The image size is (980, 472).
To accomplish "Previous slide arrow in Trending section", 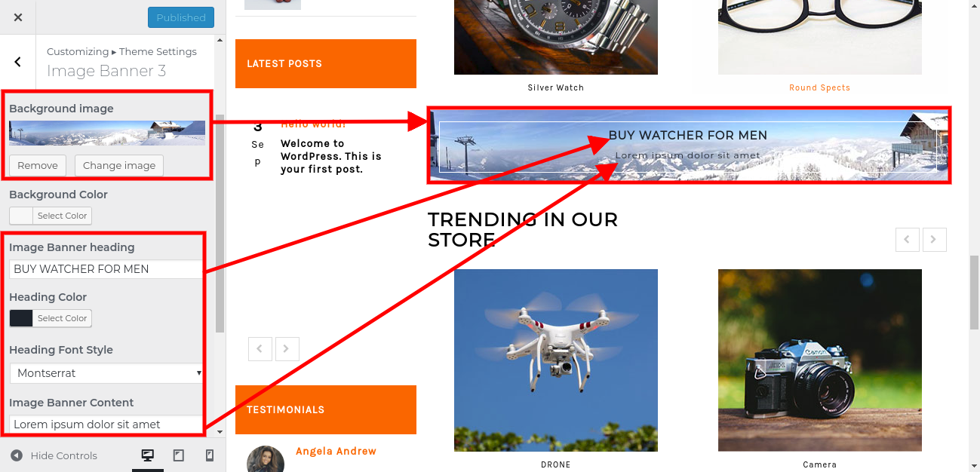I will click(908, 240).
